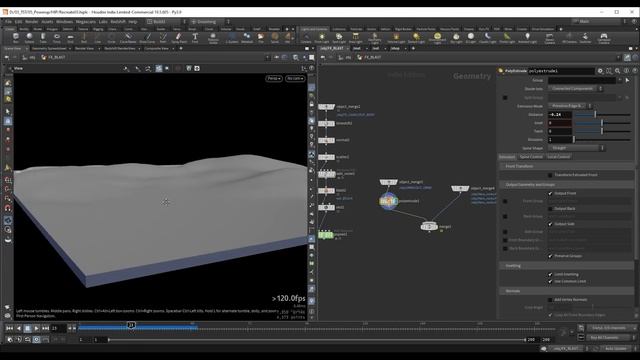Select the polyextrude1 node in network

[389, 201]
